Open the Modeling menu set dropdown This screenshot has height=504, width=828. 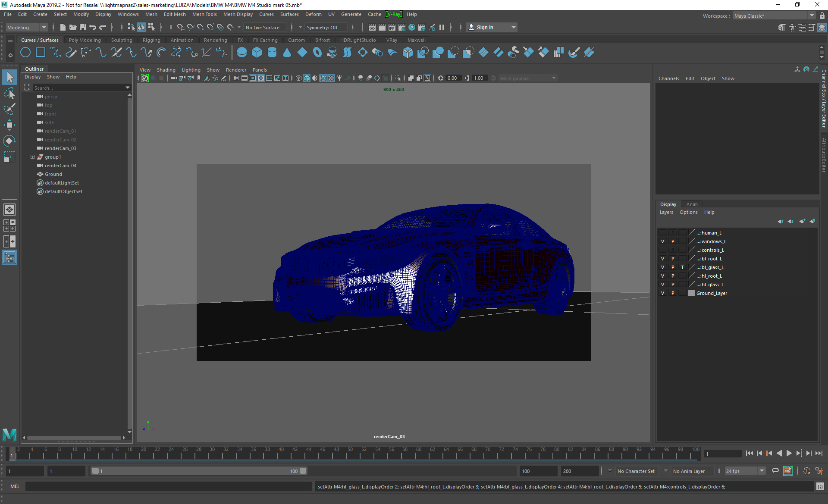tap(27, 27)
